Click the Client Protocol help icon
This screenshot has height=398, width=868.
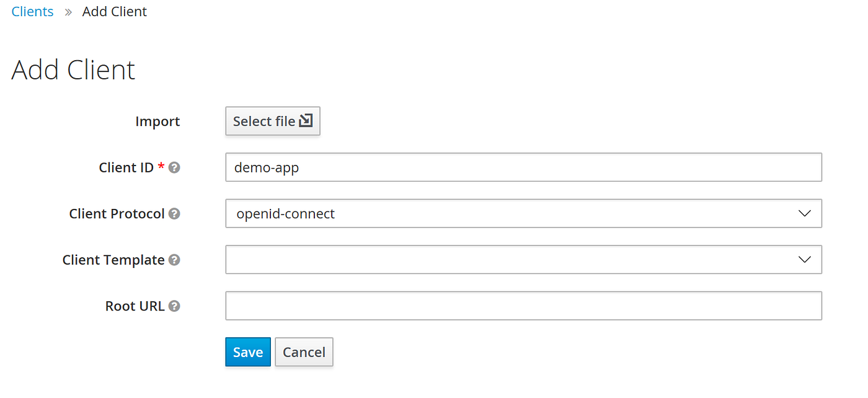coord(175,213)
